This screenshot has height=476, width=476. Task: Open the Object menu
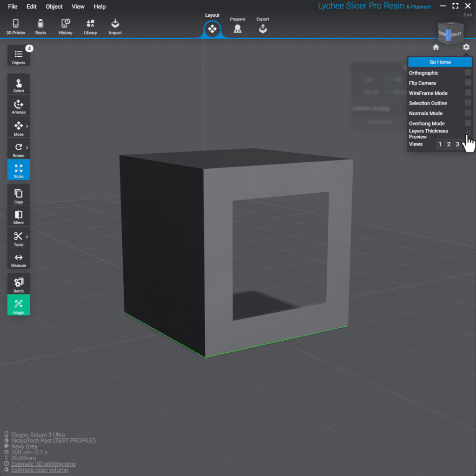(x=54, y=7)
